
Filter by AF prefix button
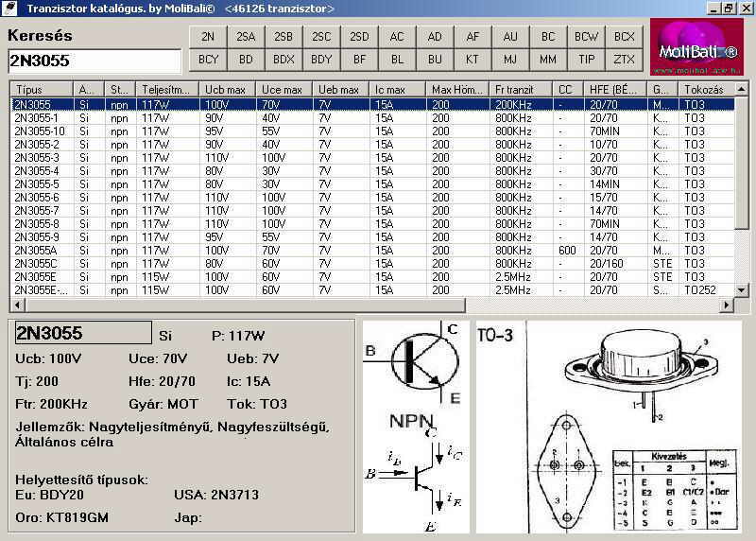tap(472, 37)
